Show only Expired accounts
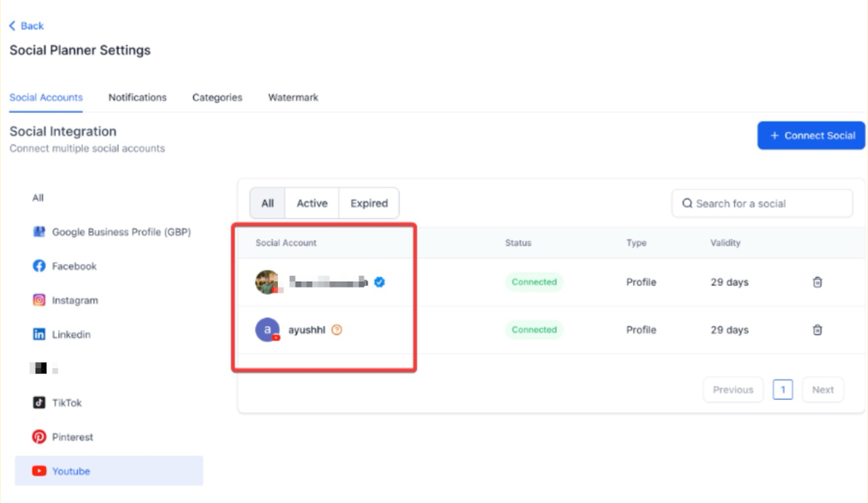Viewport: 868px width, 503px height. 369,203
